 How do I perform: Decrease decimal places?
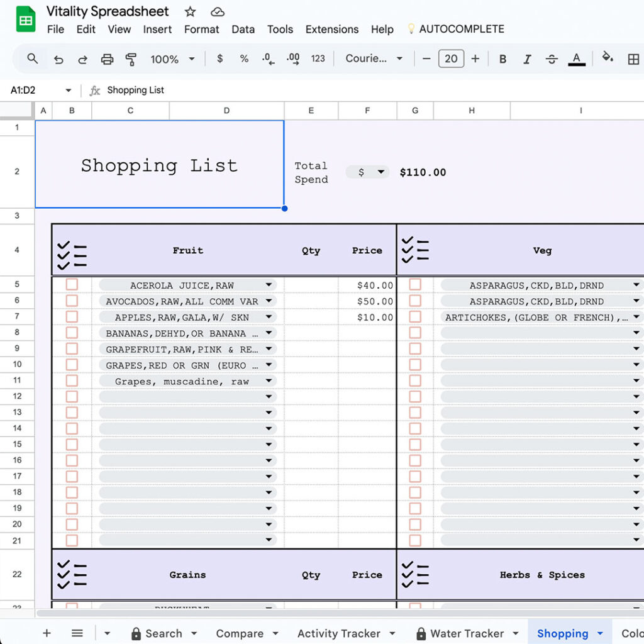pos(268,58)
